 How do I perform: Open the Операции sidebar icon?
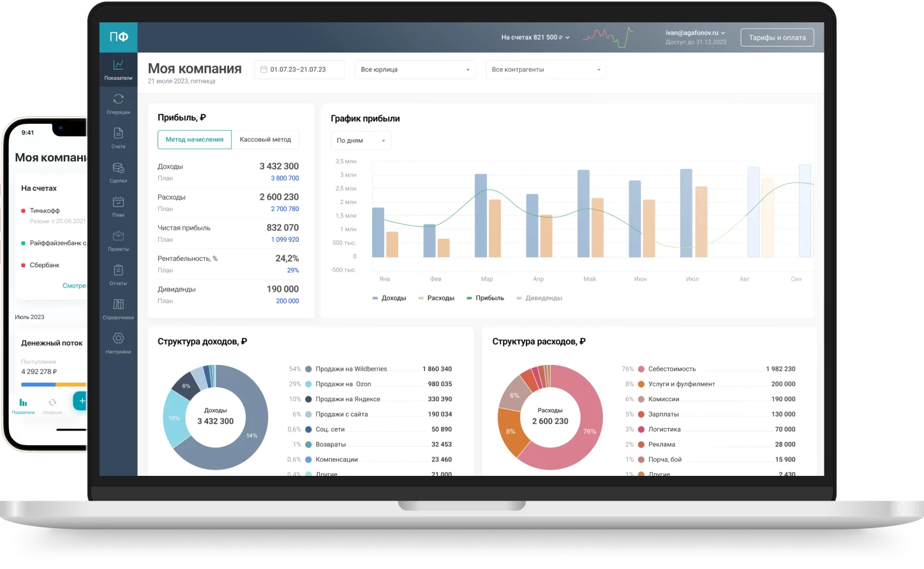[x=118, y=99]
